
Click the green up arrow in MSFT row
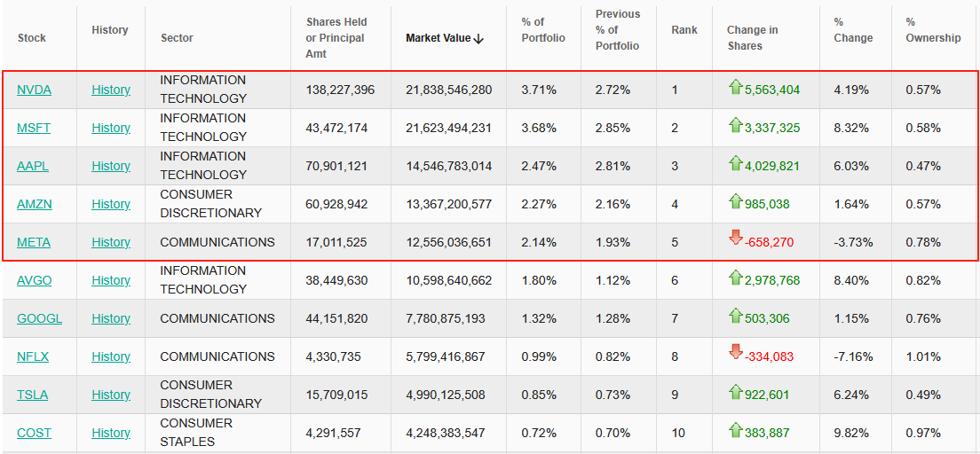[x=735, y=125]
